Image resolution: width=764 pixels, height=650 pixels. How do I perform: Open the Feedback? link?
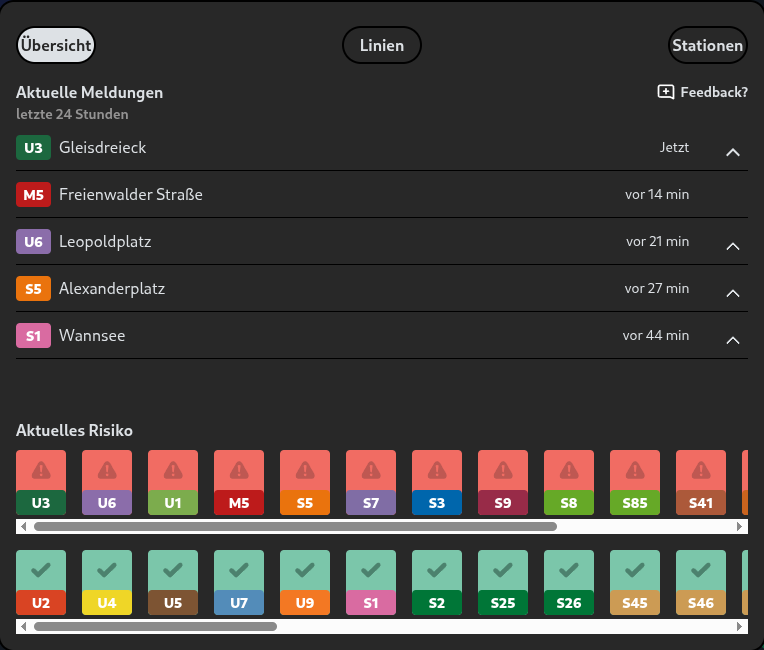point(703,92)
